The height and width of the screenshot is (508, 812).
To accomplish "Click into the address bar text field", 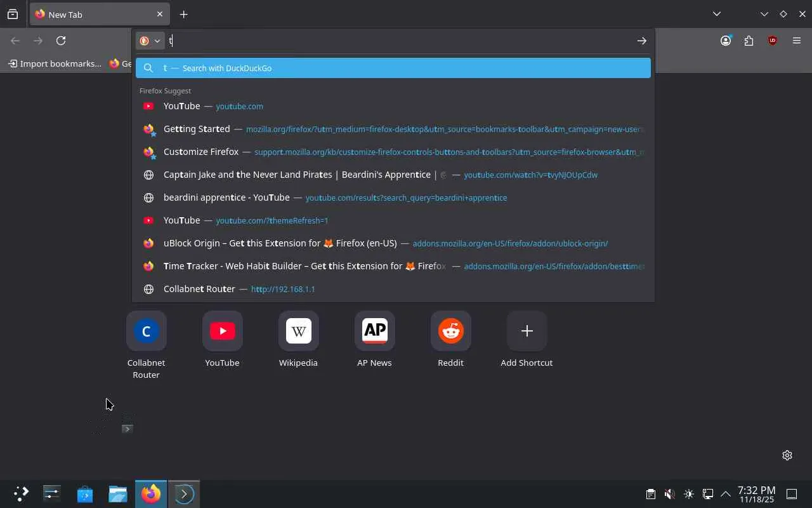I will [400, 41].
